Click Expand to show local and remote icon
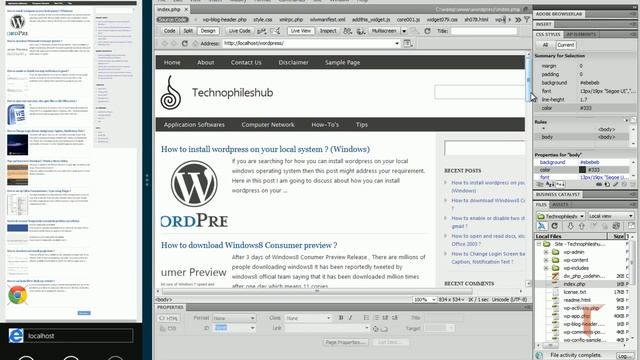This screenshot has height=360, width=640. (x=631, y=226)
